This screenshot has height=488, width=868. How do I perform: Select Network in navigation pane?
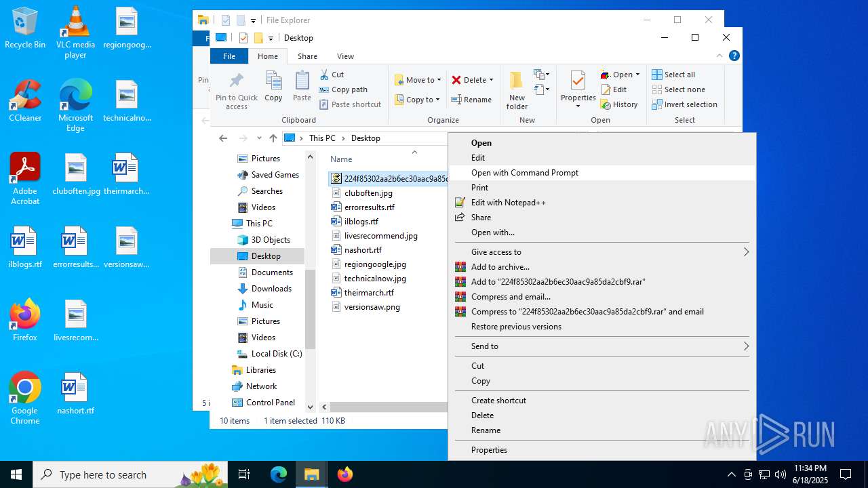click(254, 386)
